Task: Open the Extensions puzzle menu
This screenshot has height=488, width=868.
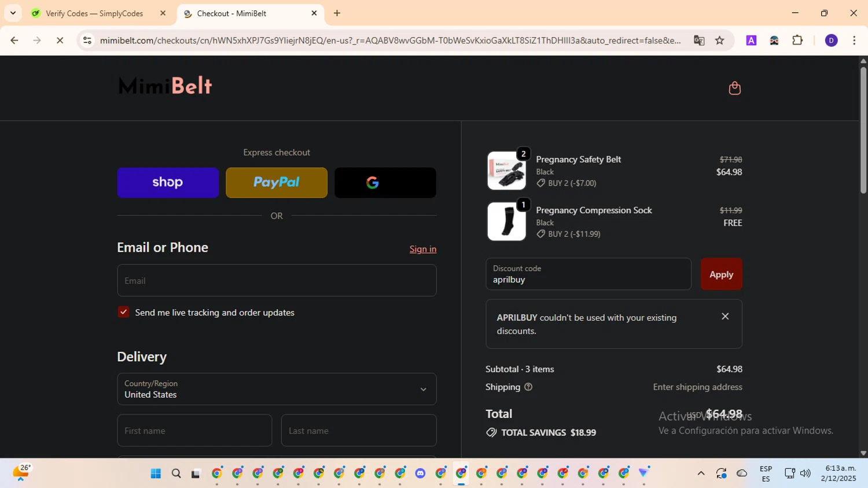Action: [x=797, y=41]
